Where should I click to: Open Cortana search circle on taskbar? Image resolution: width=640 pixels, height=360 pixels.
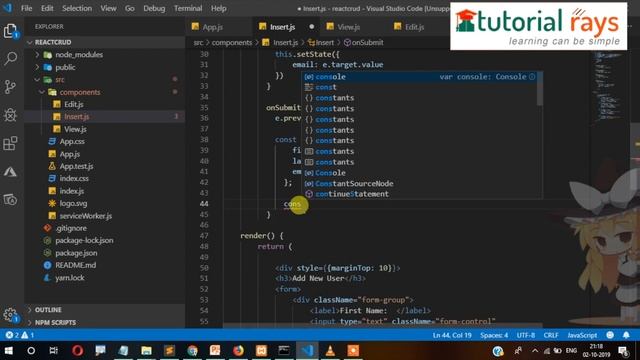tap(31, 351)
